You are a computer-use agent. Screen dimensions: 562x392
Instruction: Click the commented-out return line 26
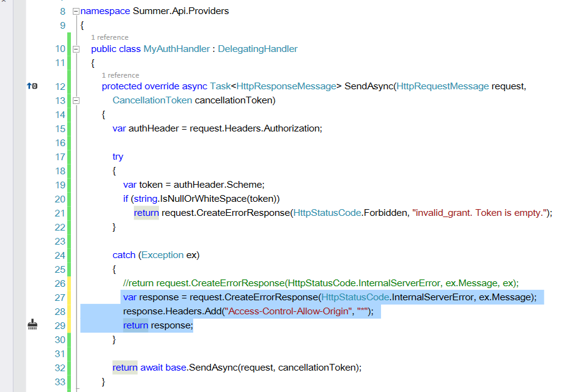(321, 283)
